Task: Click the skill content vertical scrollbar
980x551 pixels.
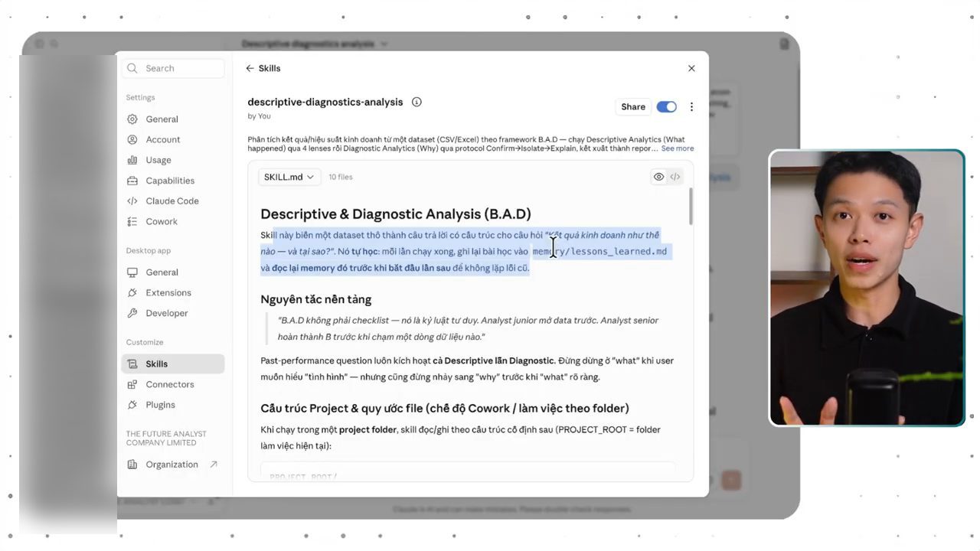Action: coord(691,206)
